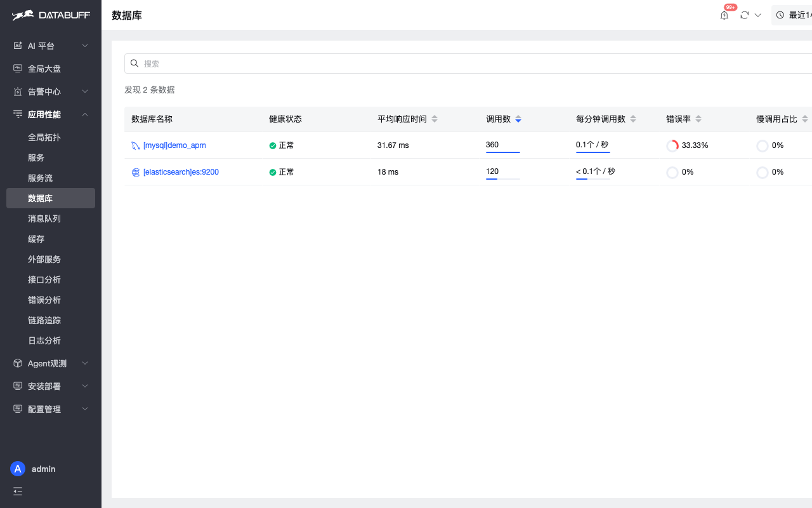The image size is (812, 508).
Task: Click the 99+ notification badge
Action: [x=730, y=8]
